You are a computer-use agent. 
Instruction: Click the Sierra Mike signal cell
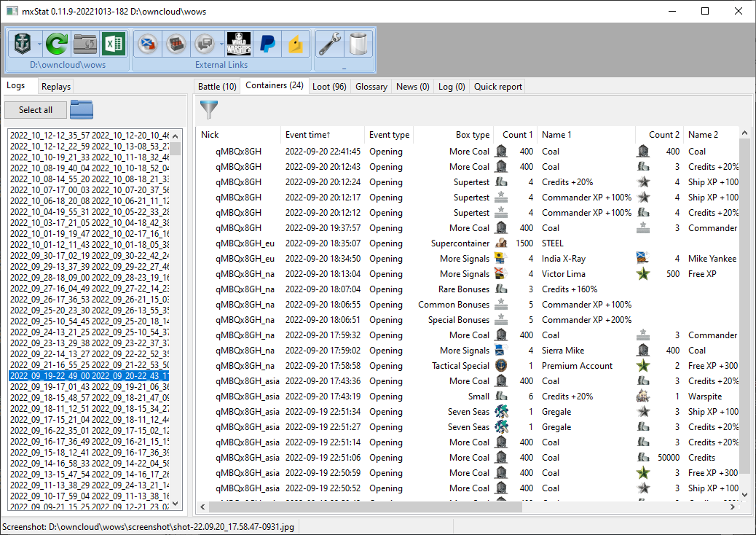coord(563,351)
